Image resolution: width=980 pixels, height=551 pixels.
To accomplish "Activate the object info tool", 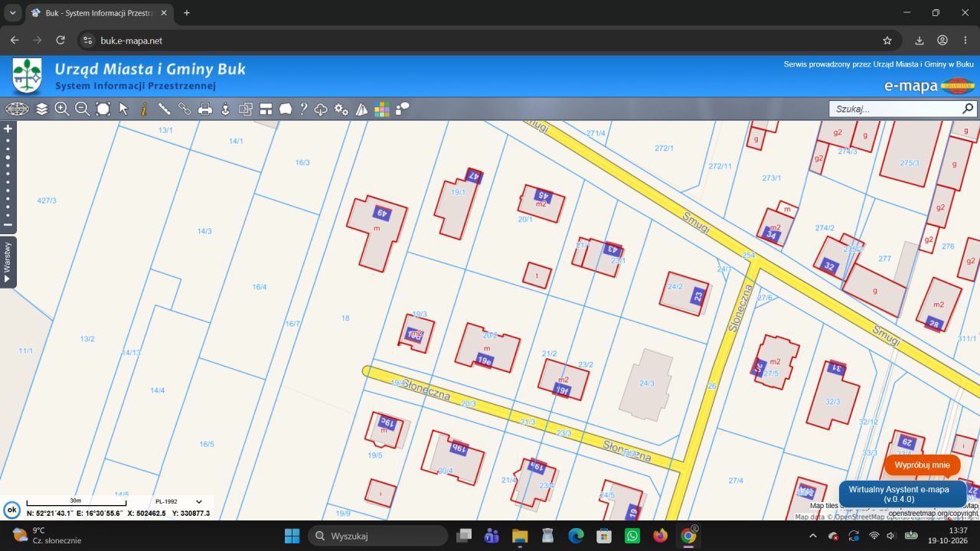I will tap(144, 109).
